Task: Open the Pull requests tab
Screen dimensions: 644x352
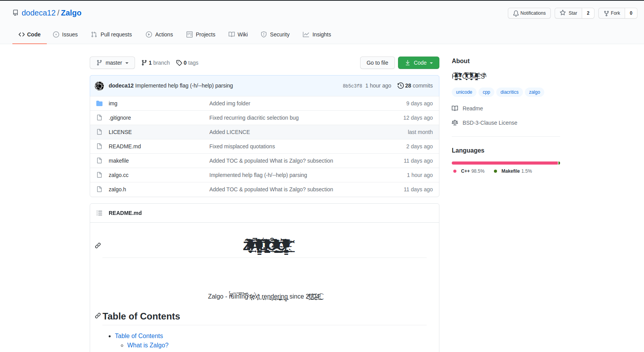Action: pyautogui.click(x=111, y=34)
